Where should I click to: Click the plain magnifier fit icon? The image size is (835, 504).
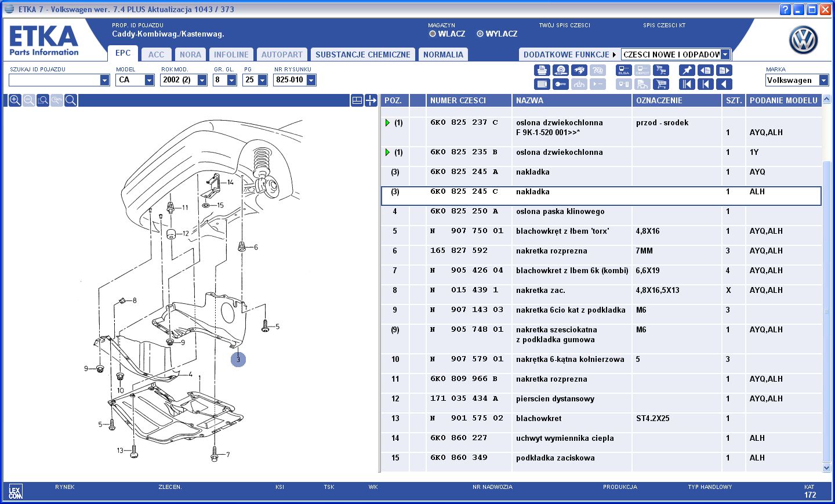[71, 100]
